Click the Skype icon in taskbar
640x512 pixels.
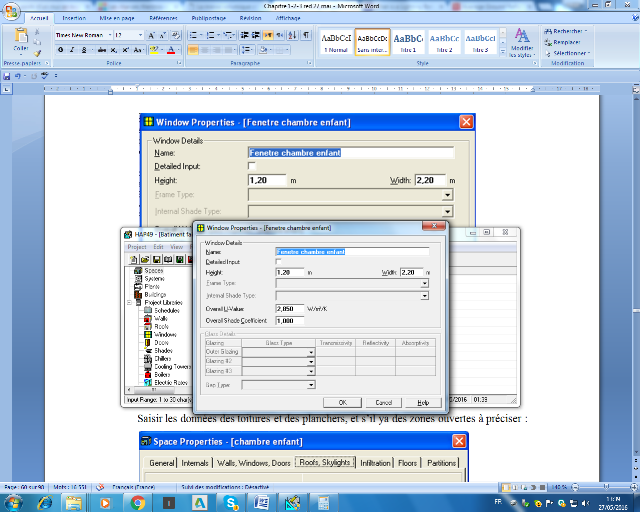pos(231,502)
